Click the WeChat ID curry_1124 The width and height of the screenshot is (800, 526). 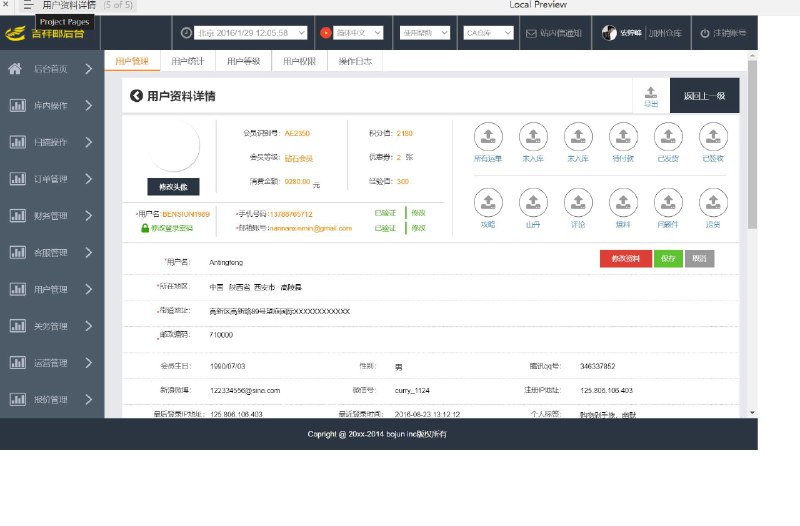(x=412, y=390)
